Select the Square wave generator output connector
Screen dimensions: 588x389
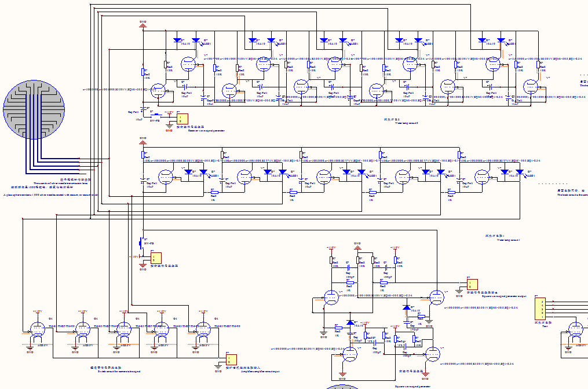click(472, 284)
